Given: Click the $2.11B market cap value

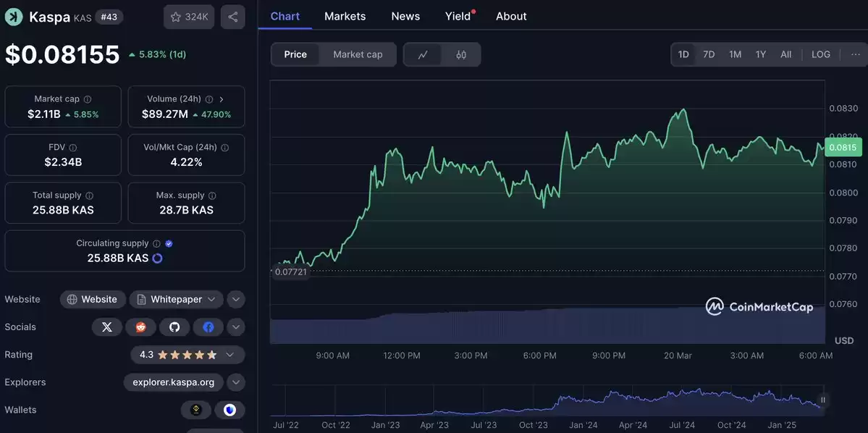Looking at the screenshot, I should click(x=43, y=114).
